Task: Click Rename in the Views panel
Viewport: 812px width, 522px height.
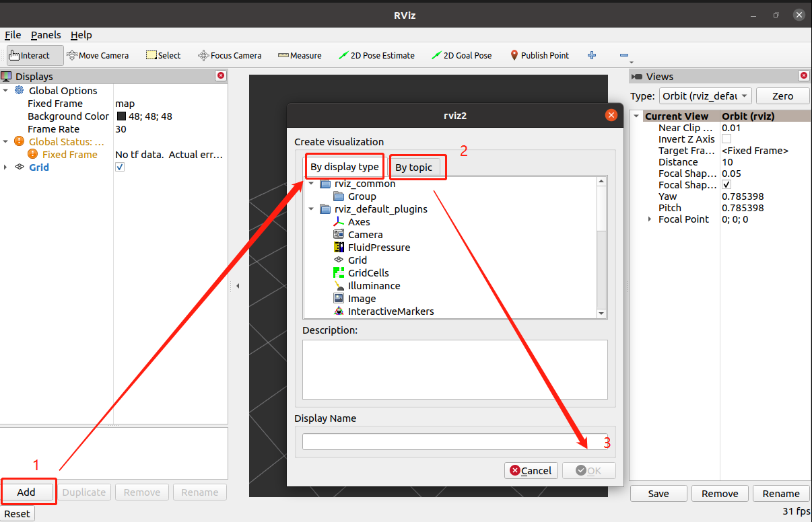Action: (x=781, y=494)
